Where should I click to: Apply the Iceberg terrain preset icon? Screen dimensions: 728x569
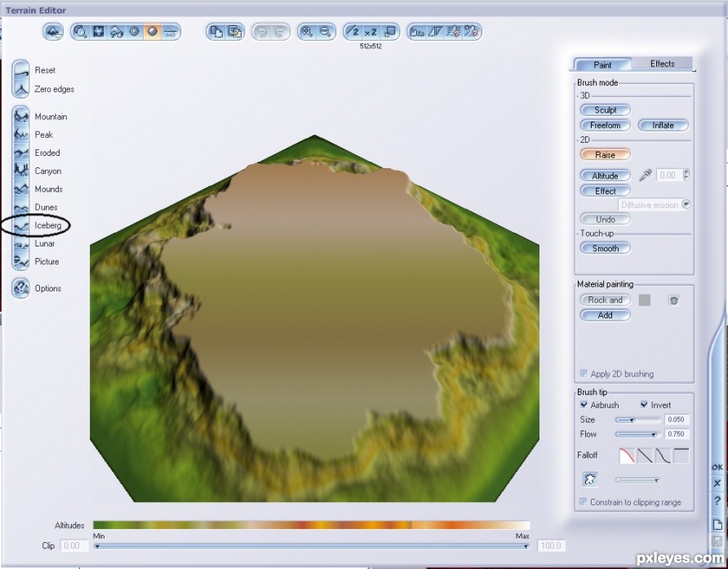21,225
